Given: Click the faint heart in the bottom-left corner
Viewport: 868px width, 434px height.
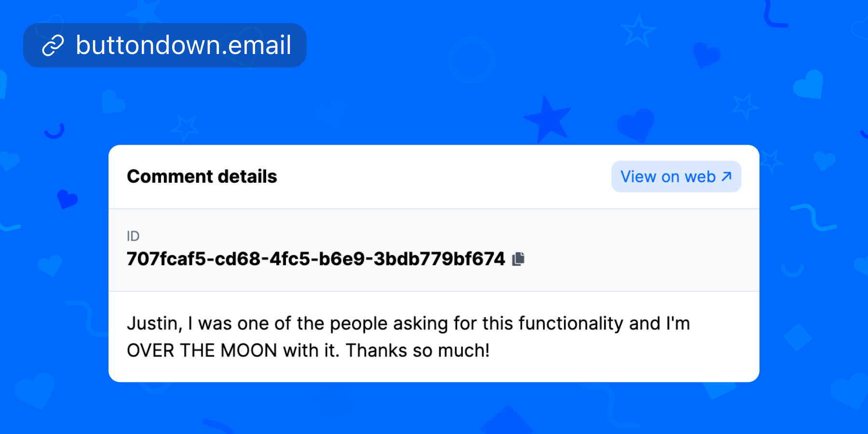Looking at the screenshot, I should [x=35, y=390].
